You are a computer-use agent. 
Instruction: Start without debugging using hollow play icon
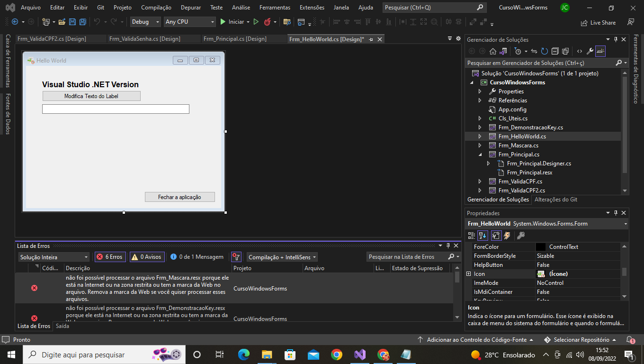[256, 22]
